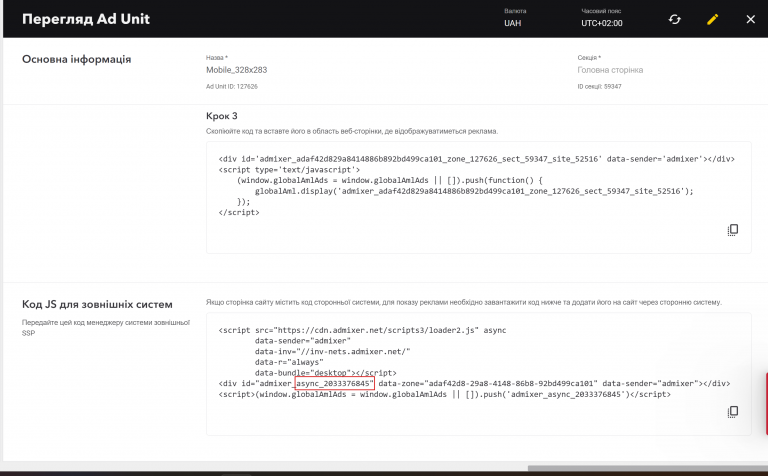
Task: Click the Валюта label
Action: (x=515, y=11)
